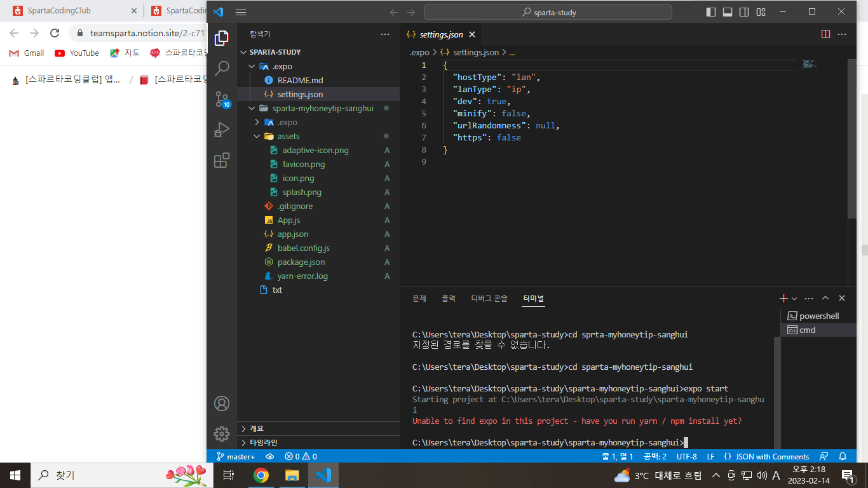Show errors and warnings count in status bar

(x=301, y=456)
